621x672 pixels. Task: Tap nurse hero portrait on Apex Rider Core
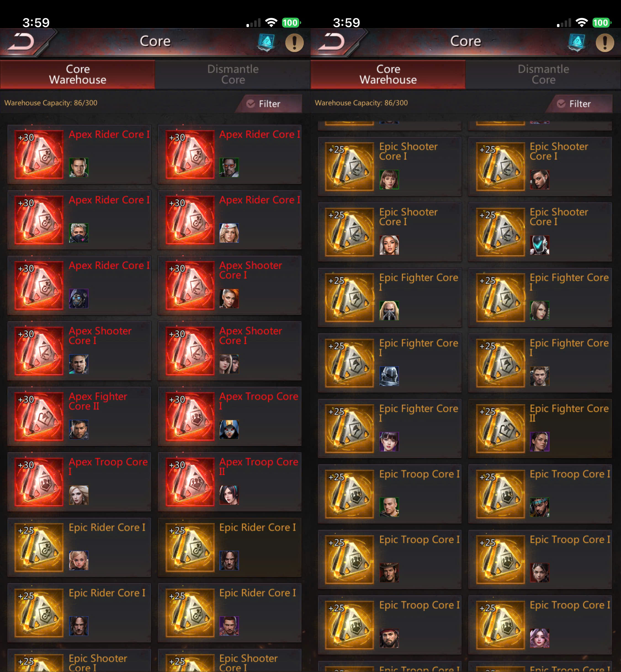coord(229,233)
